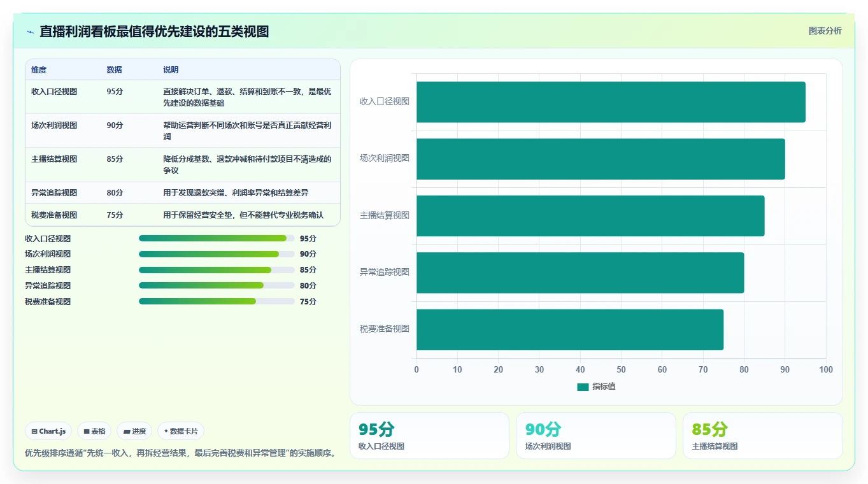Click the description starting 用于发现退款突增
Screen dimensions: 868x484
(236, 192)
